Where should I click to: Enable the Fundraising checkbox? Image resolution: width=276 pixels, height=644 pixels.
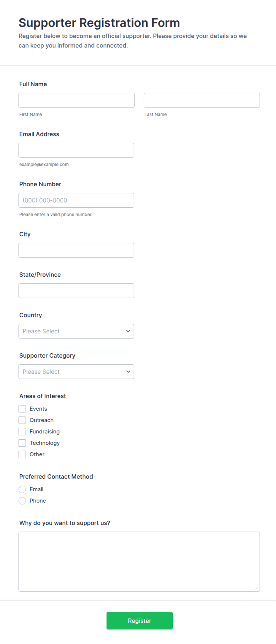tap(22, 432)
